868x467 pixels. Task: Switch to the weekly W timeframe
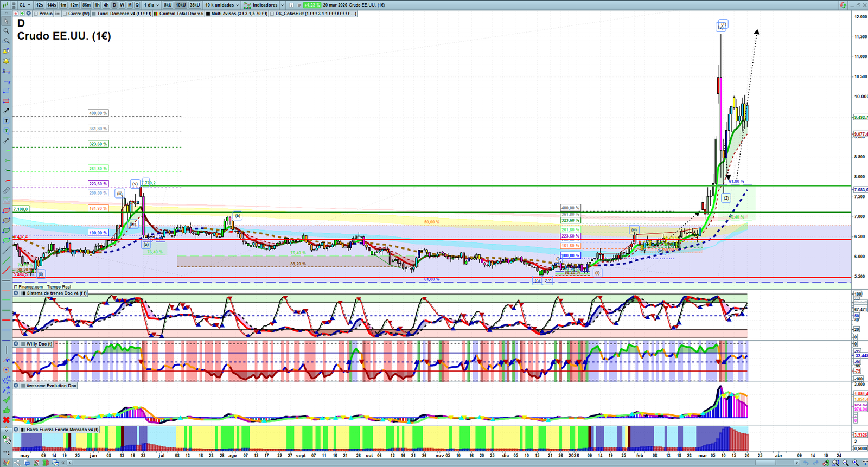[122, 5]
